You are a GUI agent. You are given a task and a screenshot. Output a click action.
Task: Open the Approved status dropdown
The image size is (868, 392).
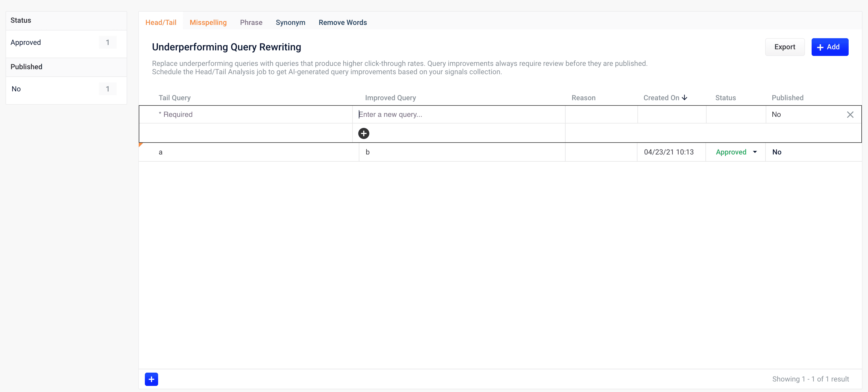pos(754,152)
